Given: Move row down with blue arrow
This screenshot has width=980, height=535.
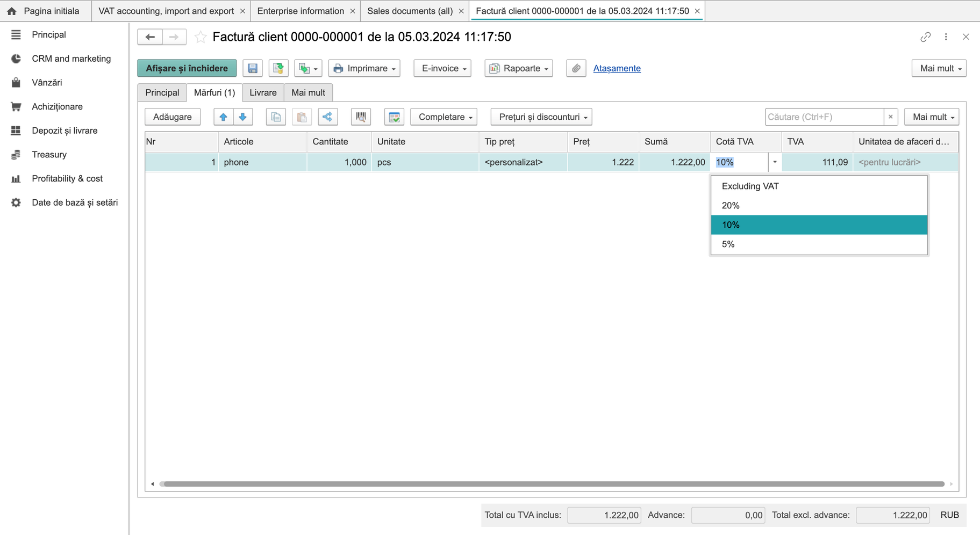Looking at the screenshot, I should (243, 117).
